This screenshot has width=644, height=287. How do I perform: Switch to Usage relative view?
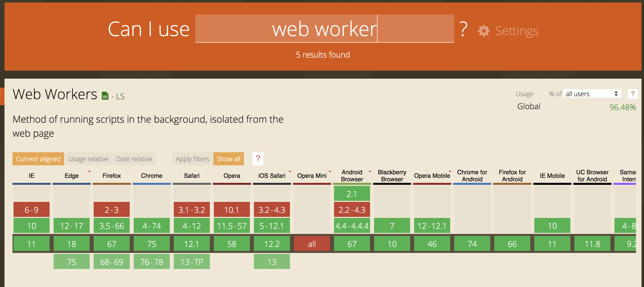pos(88,159)
